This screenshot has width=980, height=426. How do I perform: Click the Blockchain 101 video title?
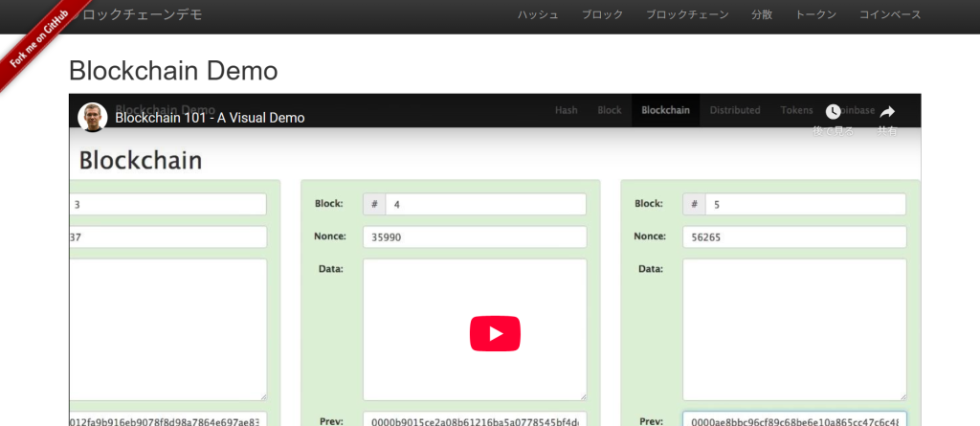[210, 118]
